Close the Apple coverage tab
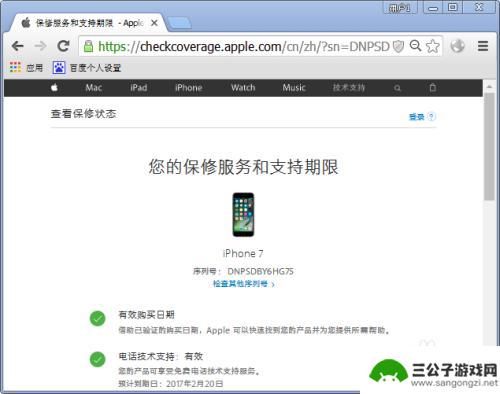Image resolution: width=500 pixels, height=394 pixels. click(x=154, y=23)
